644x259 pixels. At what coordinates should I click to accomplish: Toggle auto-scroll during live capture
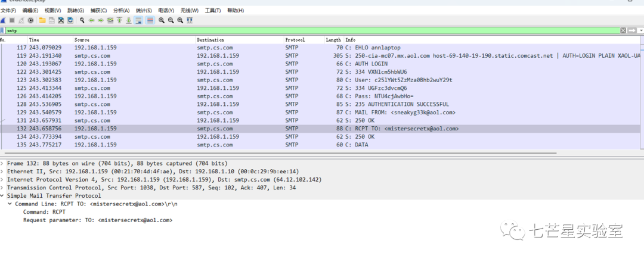click(138, 20)
